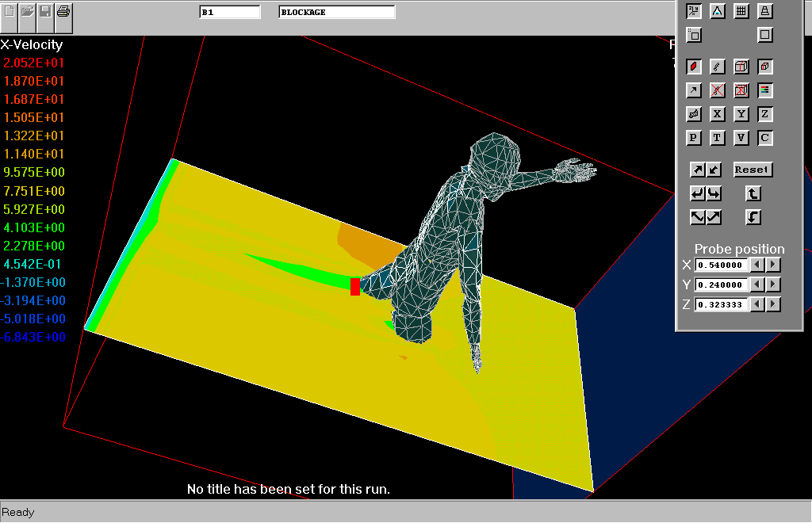Viewport: 812px width, 523px height.
Task: Increase the probe Z position with right arrow
Action: 773,304
